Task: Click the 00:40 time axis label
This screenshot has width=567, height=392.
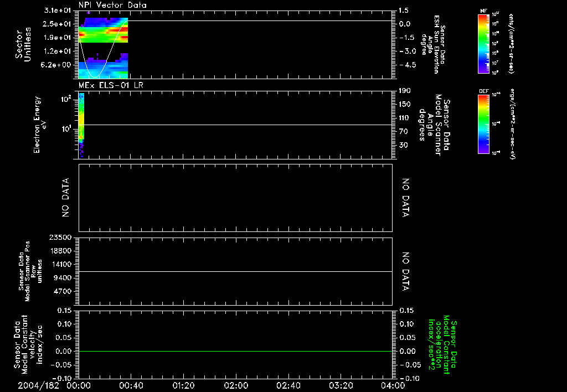Action: [x=131, y=385]
